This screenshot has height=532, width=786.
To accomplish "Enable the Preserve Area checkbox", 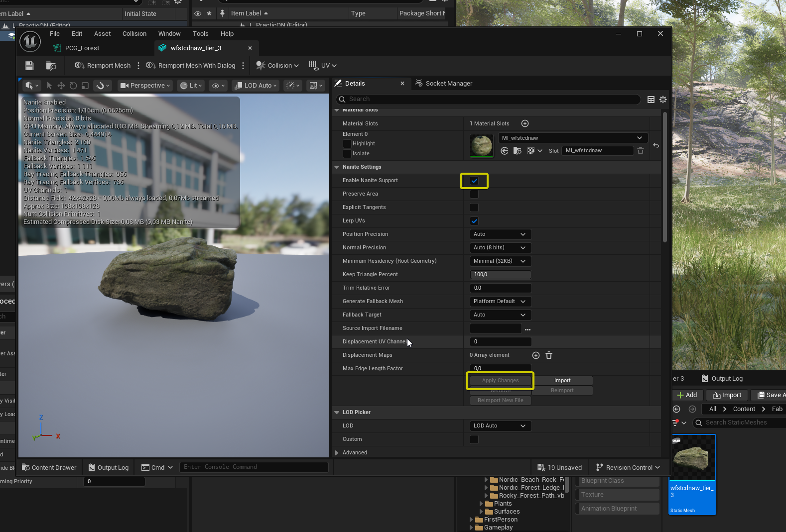I will (474, 194).
